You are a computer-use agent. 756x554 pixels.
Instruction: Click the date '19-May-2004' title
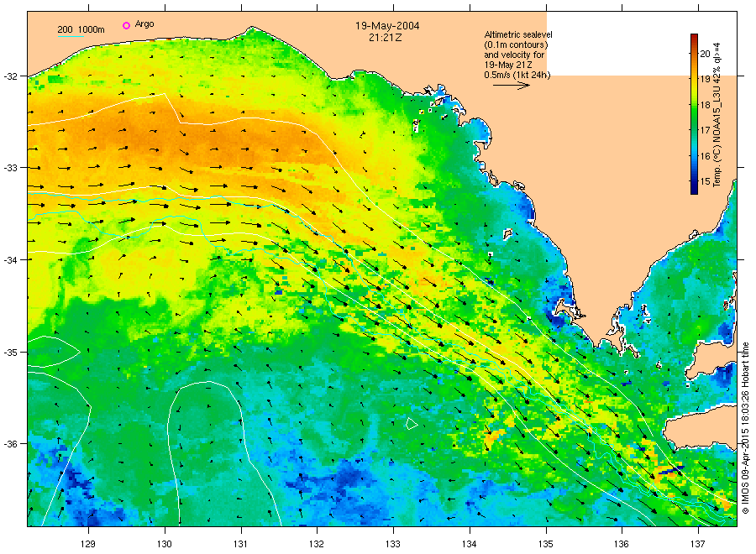pos(387,26)
